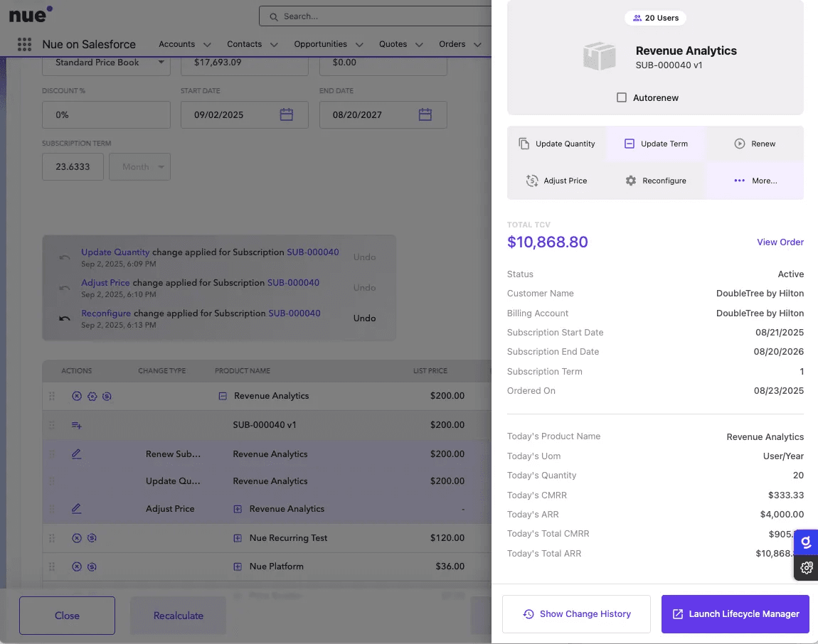Click the Update Term action
Viewport: 818px width, 644px height.
656,144
